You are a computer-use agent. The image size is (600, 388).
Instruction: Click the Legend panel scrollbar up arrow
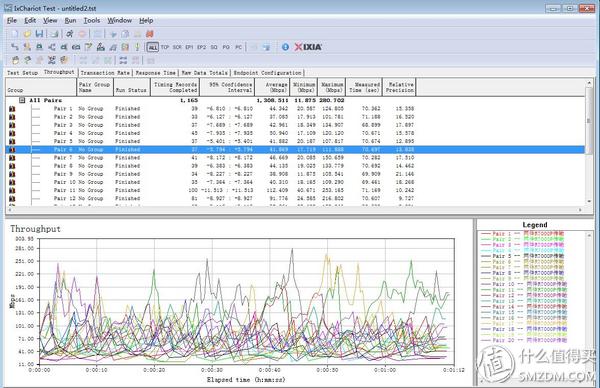pyautogui.click(x=589, y=235)
